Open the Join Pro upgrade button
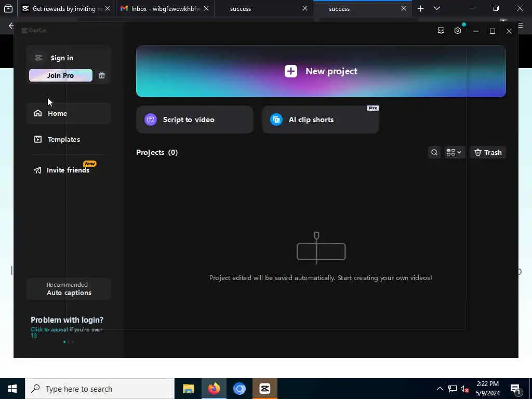Screen dimensions: 532x399 click(61, 75)
